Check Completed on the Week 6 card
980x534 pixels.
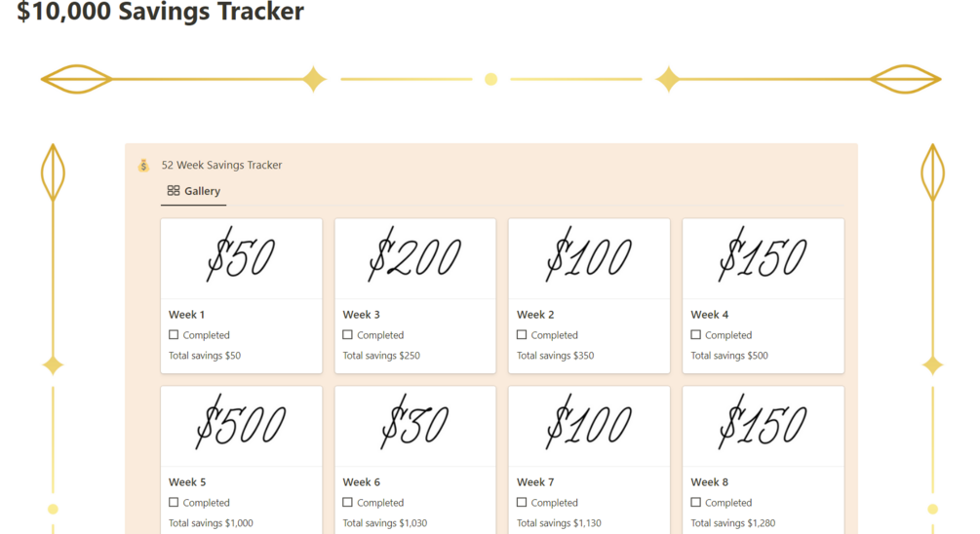point(347,503)
